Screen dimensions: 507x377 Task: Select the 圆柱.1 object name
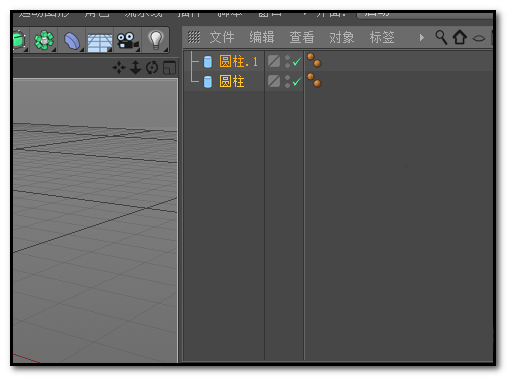point(238,61)
